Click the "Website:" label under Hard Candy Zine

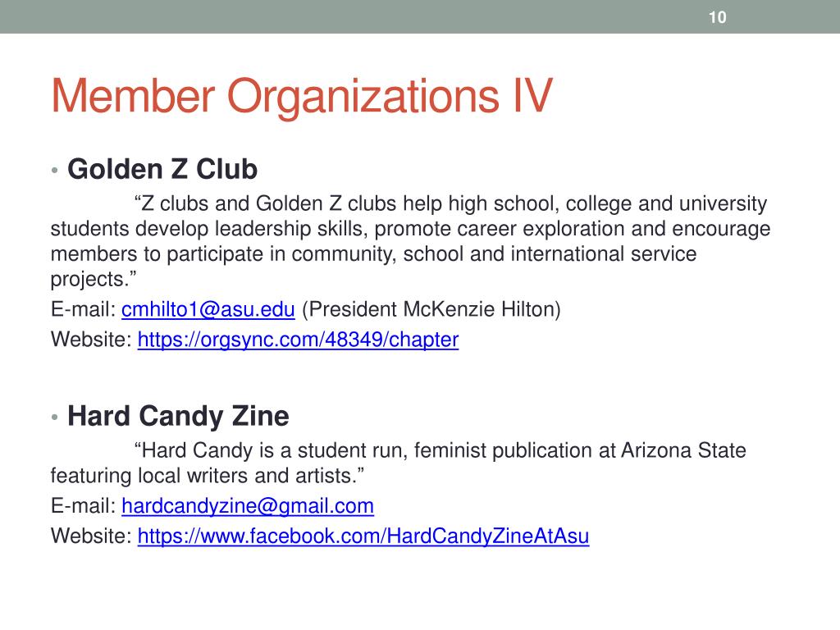coord(91,536)
